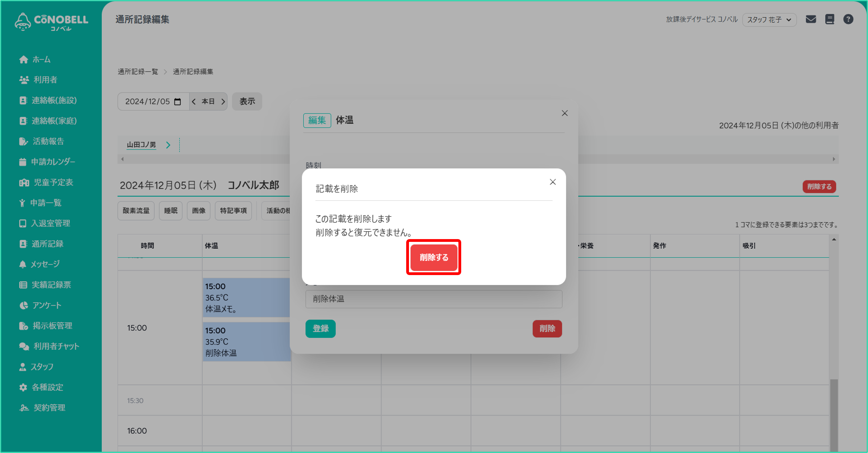Click the 2024/12/05 date field
The width and height of the screenshot is (868, 453).
point(153,101)
